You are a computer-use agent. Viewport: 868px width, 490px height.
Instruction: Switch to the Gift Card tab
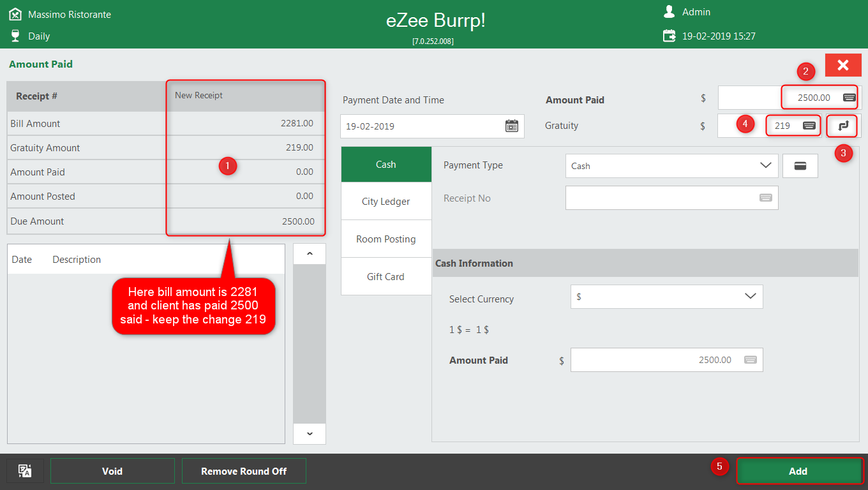386,277
